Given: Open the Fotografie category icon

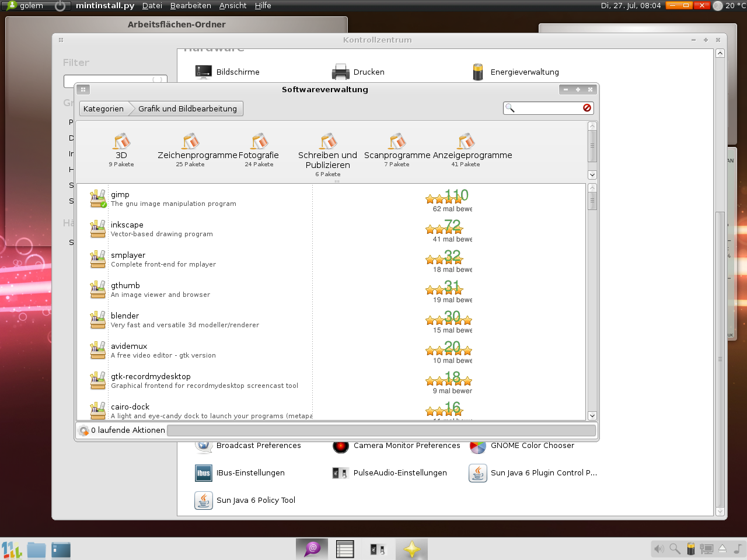Looking at the screenshot, I should pyautogui.click(x=259, y=141).
